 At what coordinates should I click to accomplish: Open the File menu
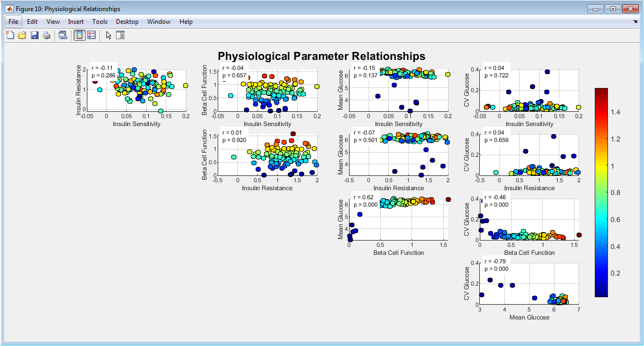(13, 22)
